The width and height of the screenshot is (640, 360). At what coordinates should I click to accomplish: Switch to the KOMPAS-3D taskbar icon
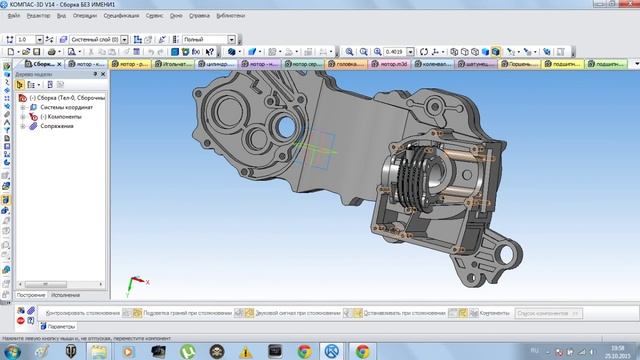coord(331,351)
